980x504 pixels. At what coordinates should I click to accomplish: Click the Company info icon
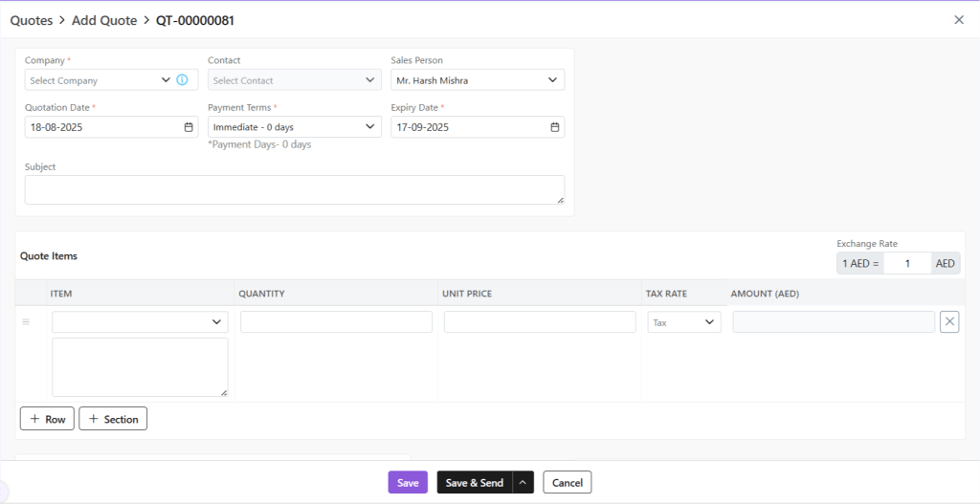pos(182,80)
